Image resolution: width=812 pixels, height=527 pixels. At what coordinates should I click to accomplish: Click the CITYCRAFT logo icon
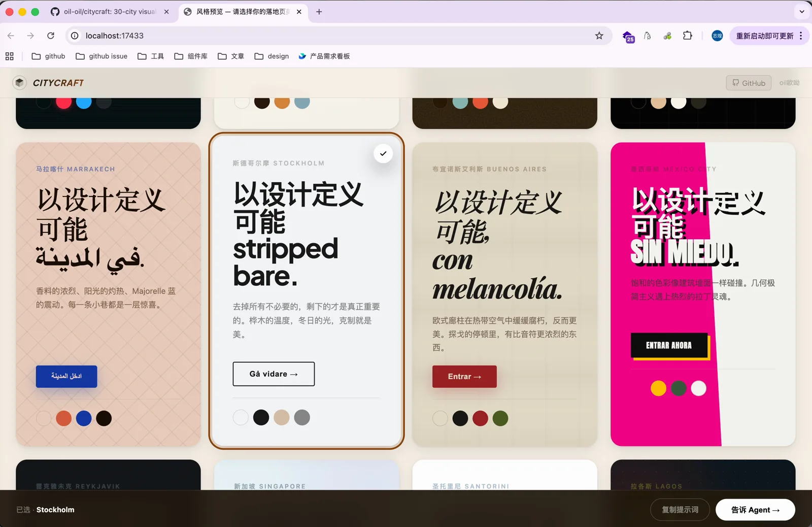pos(19,83)
